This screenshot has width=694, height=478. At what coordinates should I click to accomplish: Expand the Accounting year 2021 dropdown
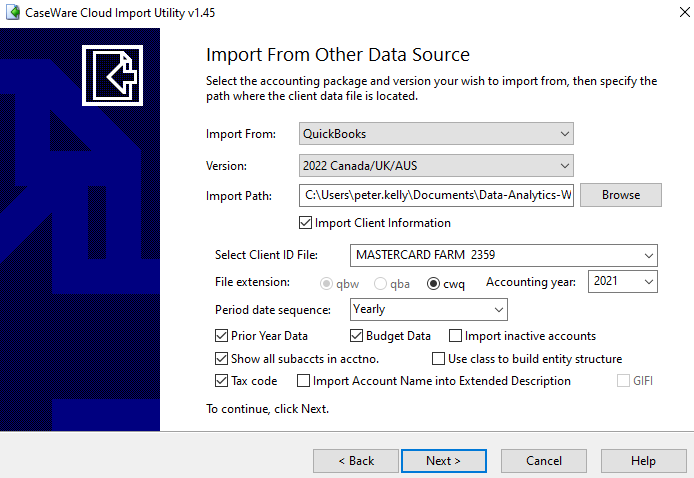point(622,283)
